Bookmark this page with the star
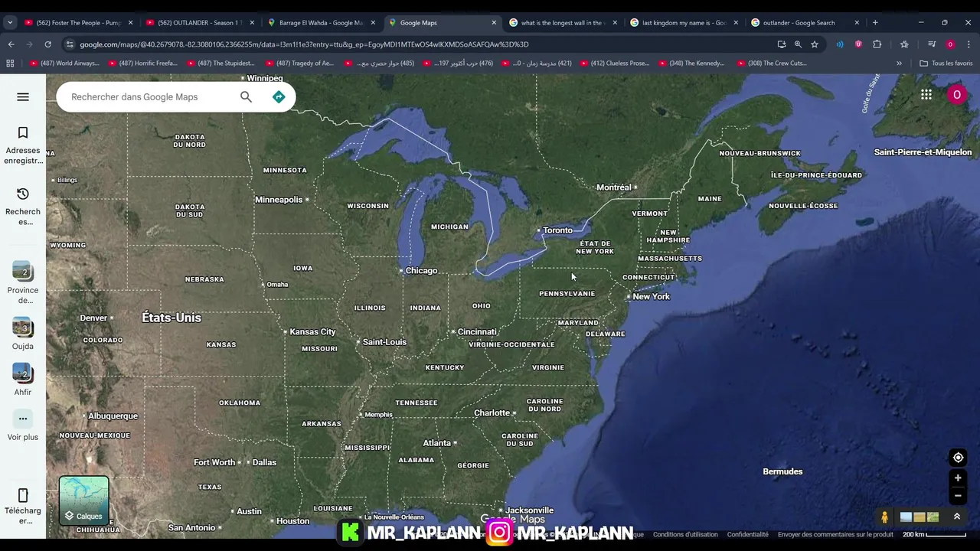The image size is (980, 551). point(815,44)
